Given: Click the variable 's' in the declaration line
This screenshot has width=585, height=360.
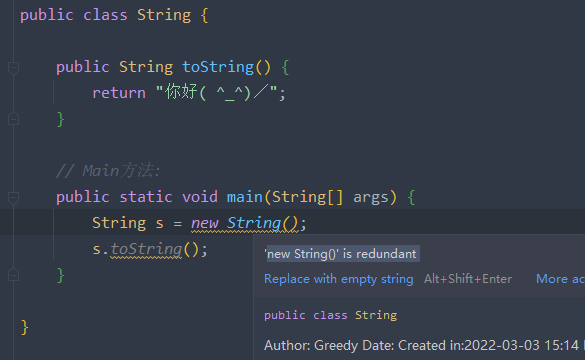Looking at the screenshot, I should coord(159,223).
